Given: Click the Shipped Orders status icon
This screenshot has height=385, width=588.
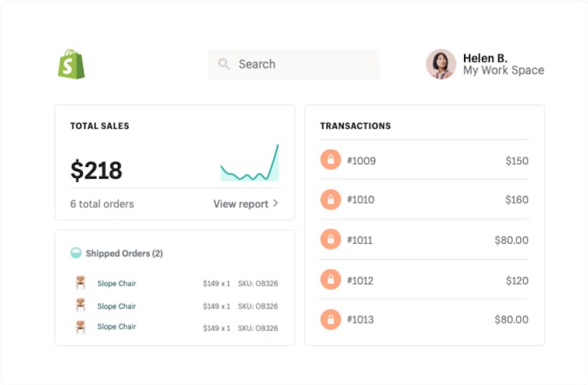Looking at the screenshot, I should click(x=76, y=253).
